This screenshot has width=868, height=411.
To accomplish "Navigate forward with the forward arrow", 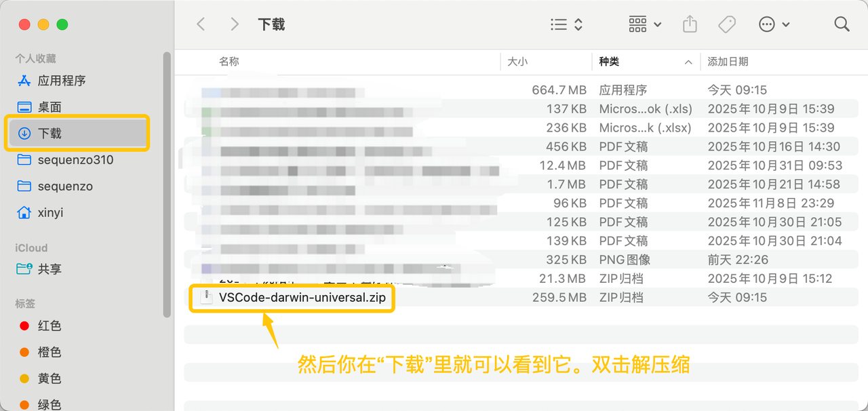I will click(x=234, y=24).
